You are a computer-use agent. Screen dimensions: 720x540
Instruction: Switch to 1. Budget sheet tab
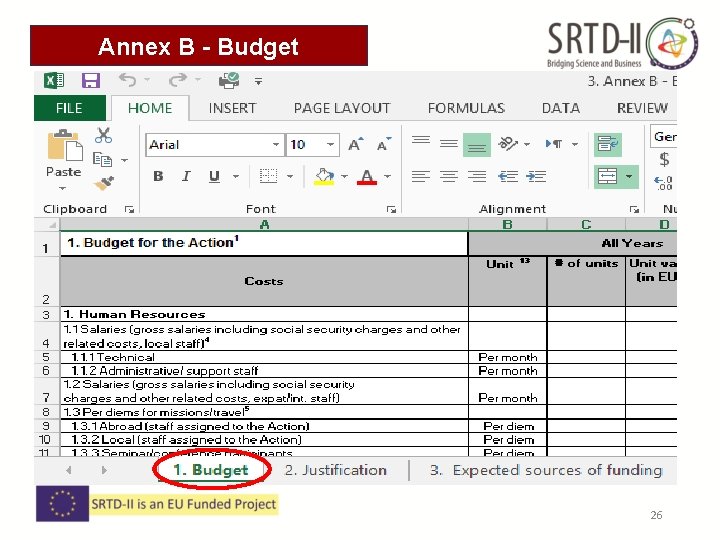[211, 470]
